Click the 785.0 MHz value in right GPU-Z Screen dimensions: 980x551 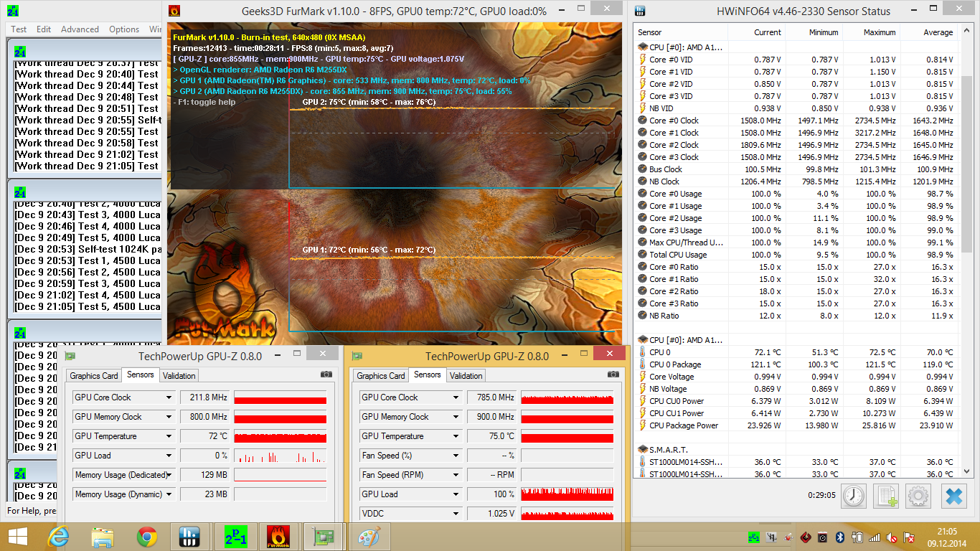point(491,397)
